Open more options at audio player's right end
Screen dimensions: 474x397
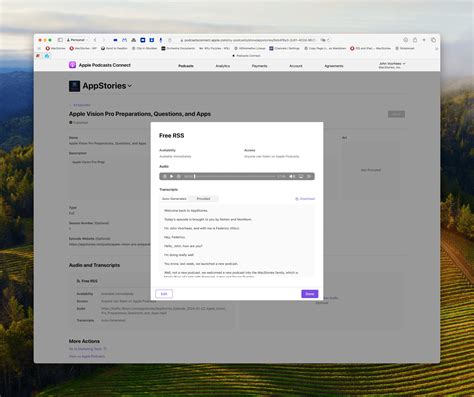309,176
